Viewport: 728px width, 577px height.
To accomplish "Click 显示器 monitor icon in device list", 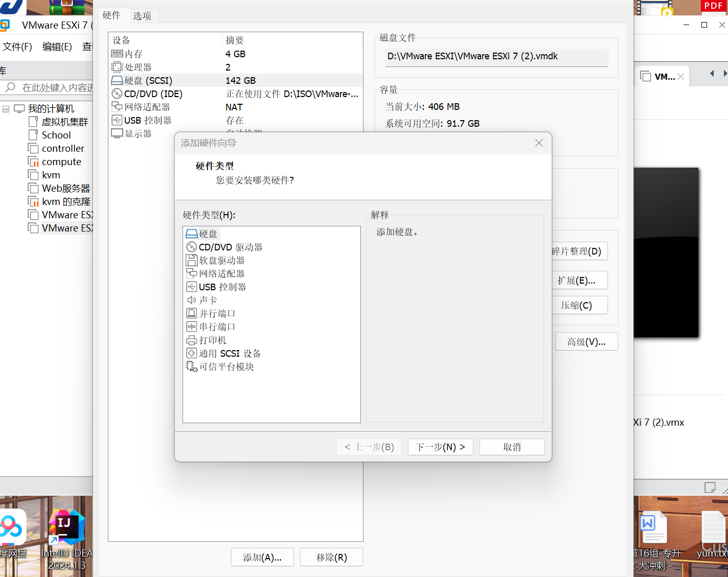I will click(x=117, y=133).
